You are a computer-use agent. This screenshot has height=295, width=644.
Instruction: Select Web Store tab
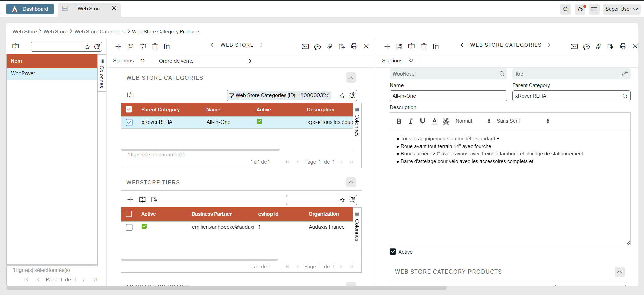point(89,9)
